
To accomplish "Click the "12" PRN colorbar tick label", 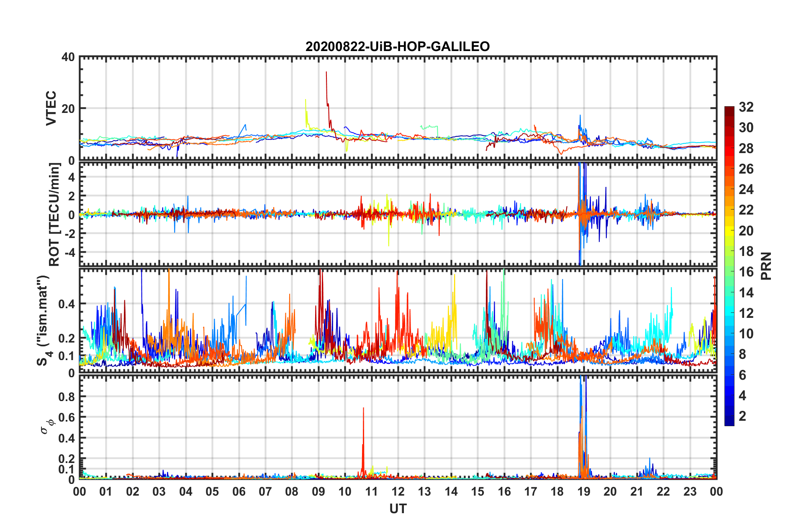I will tap(746, 313).
